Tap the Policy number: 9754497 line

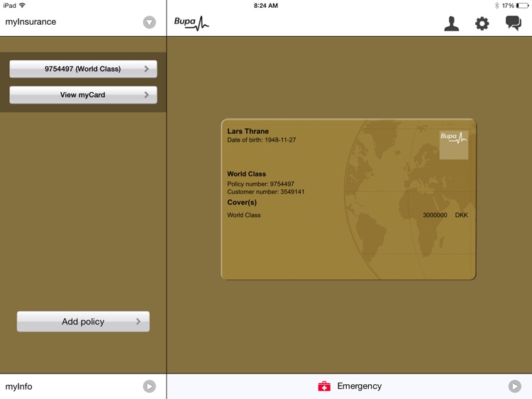(260, 184)
